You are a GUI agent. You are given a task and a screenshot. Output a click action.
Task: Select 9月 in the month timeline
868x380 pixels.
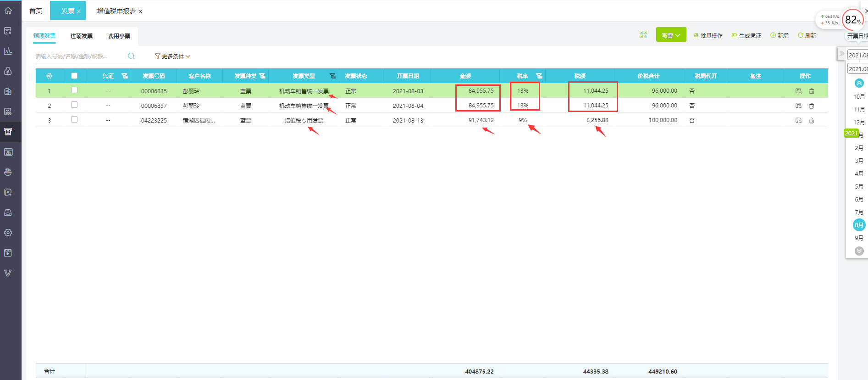[x=859, y=238]
